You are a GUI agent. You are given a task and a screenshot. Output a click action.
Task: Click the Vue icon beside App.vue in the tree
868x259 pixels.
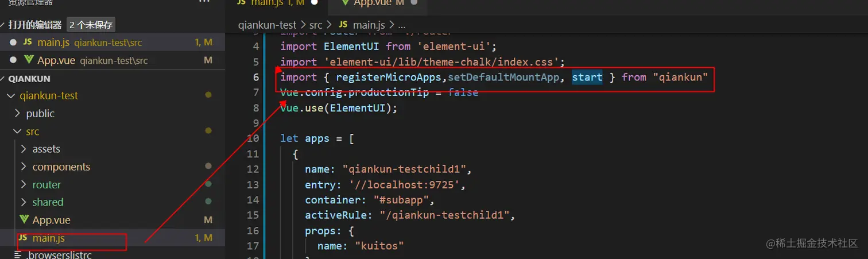click(x=24, y=220)
